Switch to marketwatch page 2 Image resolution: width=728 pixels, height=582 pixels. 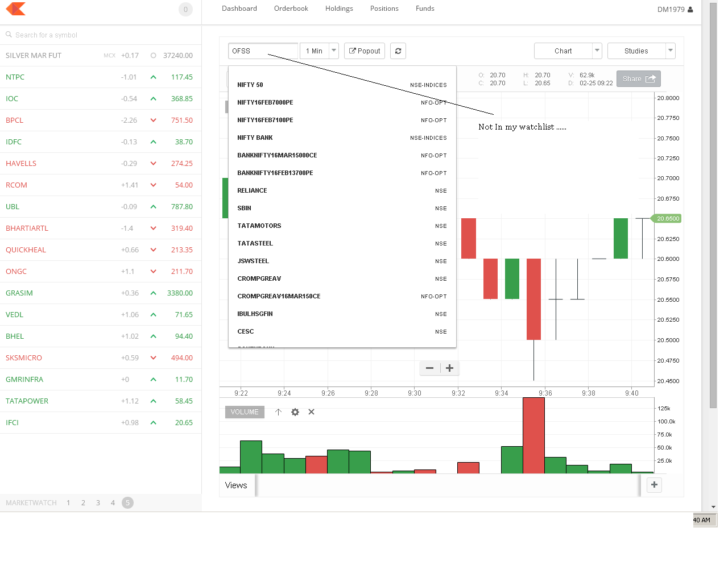point(83,503)
